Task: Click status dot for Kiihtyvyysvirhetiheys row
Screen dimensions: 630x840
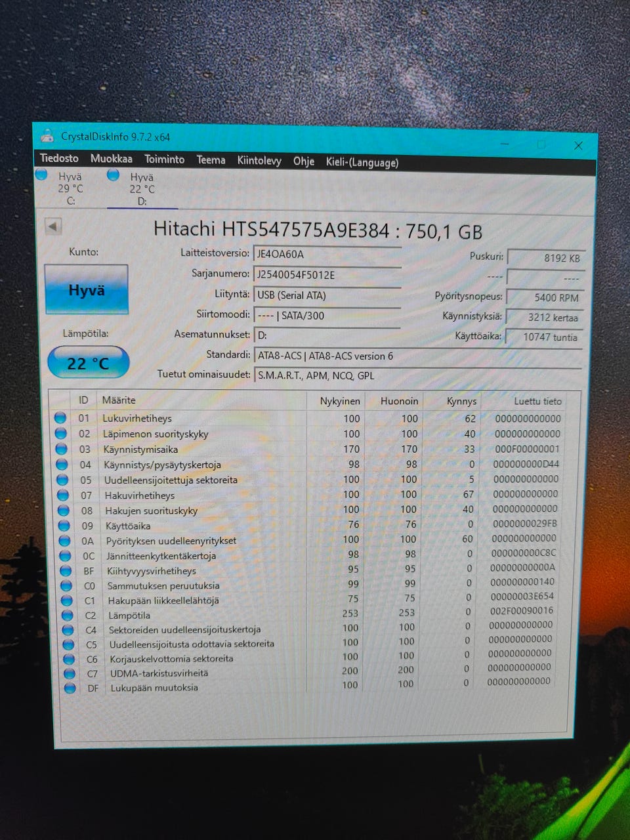Action: pyautogui.click(x=66, y=570)
